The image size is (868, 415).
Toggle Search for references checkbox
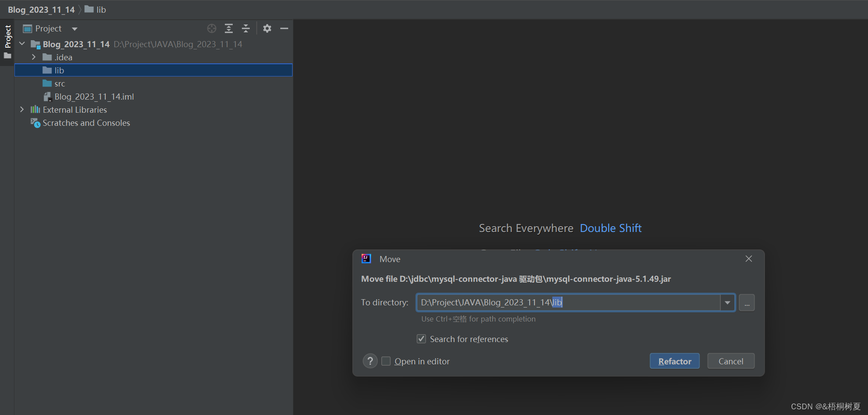[421, 339]
